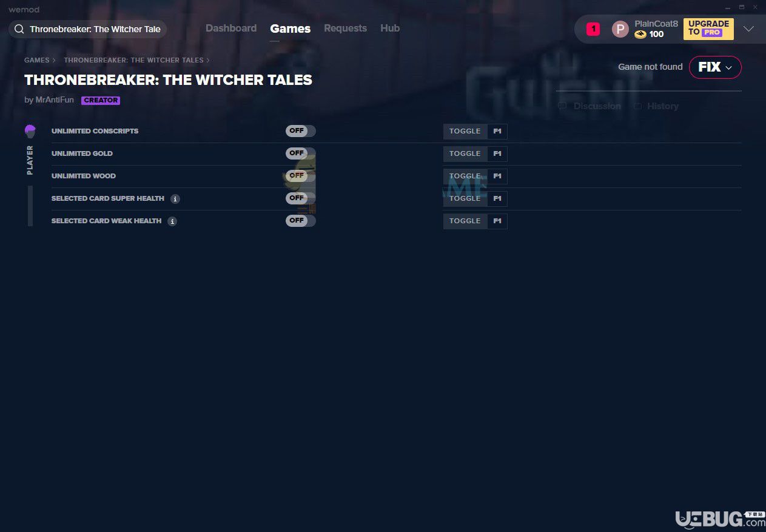The image size is (766, 532).
Task: Switch to the Games tab
Action: pos(291,29)
